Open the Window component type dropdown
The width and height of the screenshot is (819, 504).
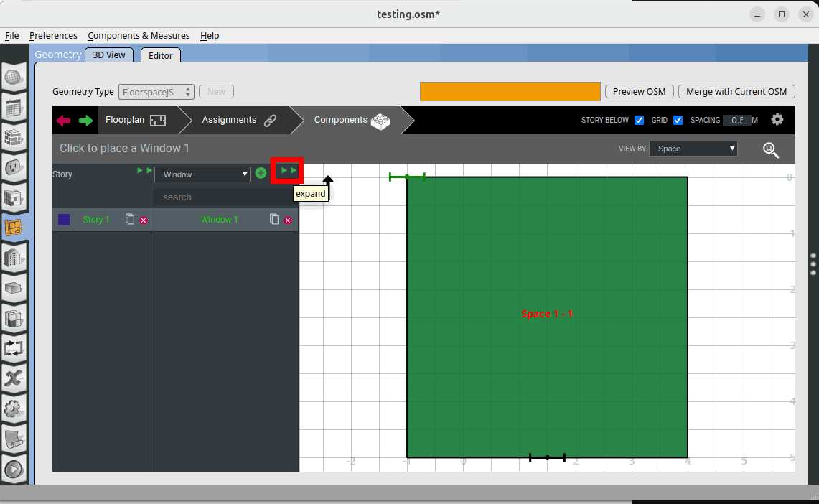(202, 174)
